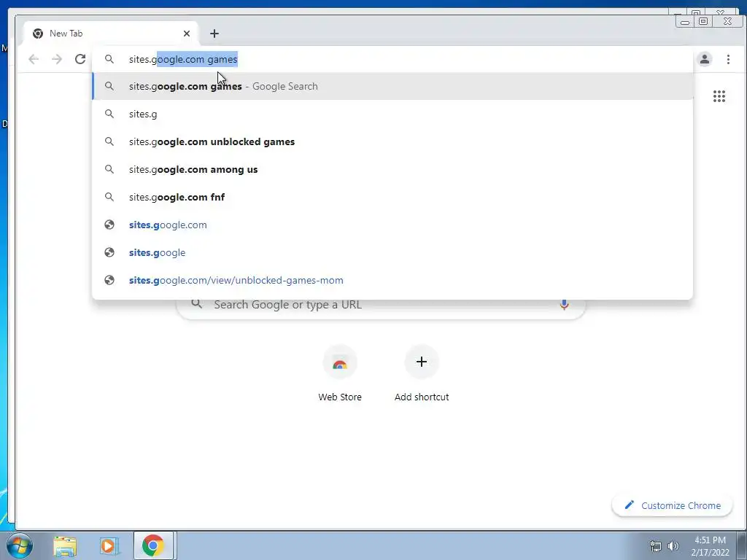This screenshot has height=560, width=747.
Task: Open the volume control in system tray
Action: click(673, 546)
